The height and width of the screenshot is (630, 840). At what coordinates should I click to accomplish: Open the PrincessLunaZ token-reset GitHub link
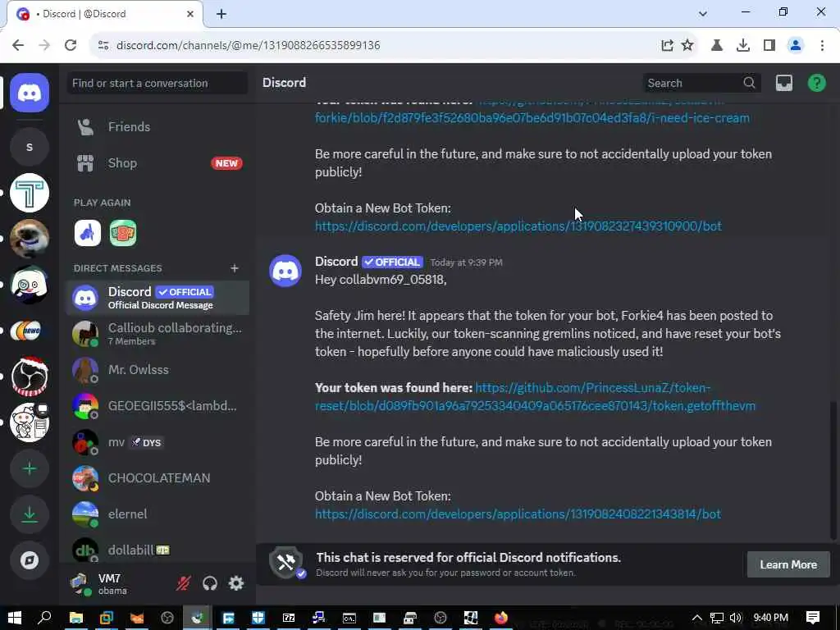[535, 397]
